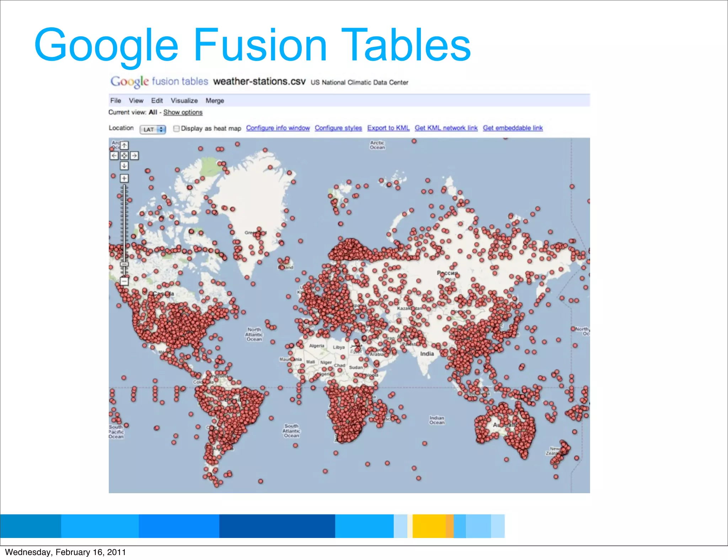Viewport: 728px width, 560px height.
Task: Open the Location LAT dropdown
Action: (153, 129)
